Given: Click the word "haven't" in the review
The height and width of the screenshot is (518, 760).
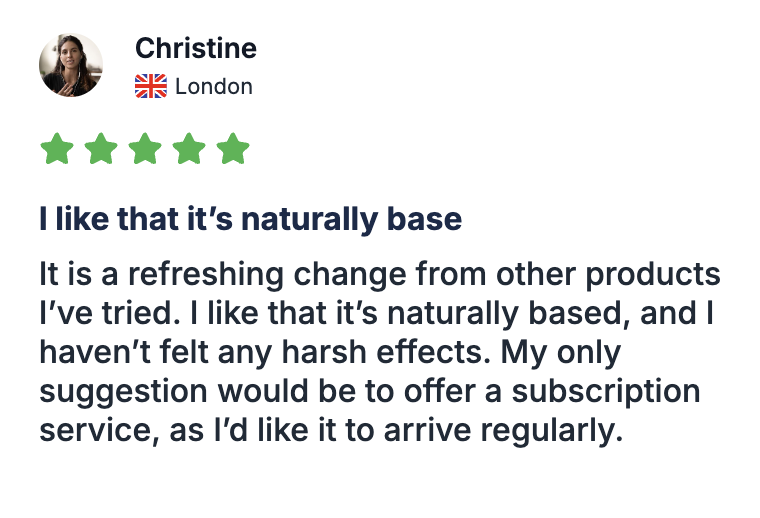Looking at the screenshot, I should (x=95, y=353).
